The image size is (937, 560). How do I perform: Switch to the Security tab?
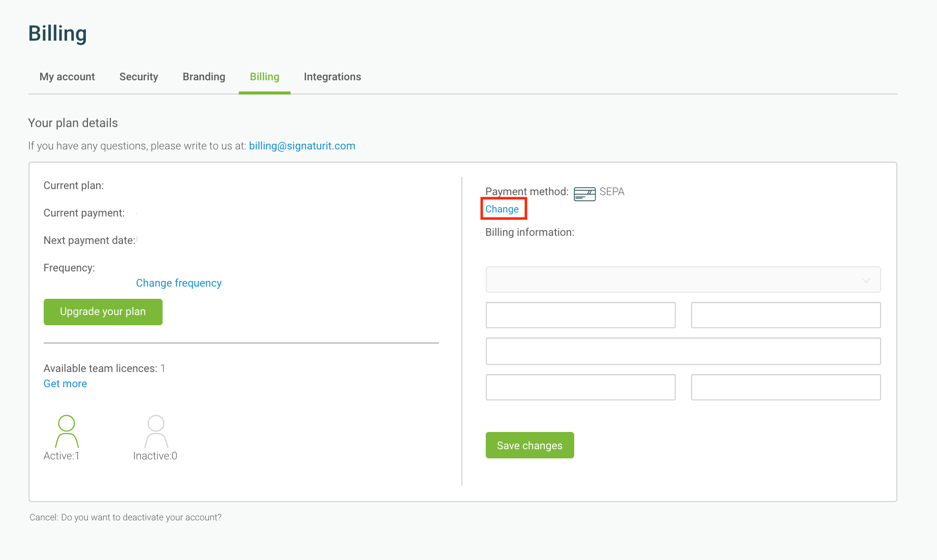click(x=139, y=77)
